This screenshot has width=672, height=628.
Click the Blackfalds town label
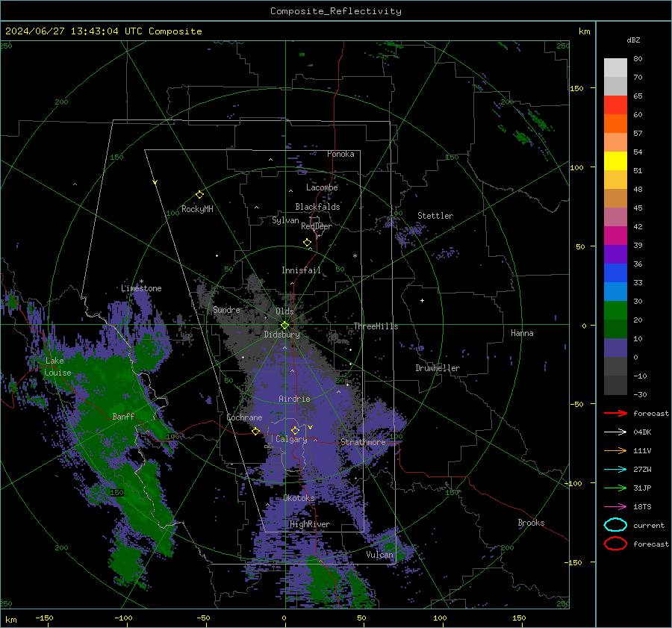coord(317,207)
